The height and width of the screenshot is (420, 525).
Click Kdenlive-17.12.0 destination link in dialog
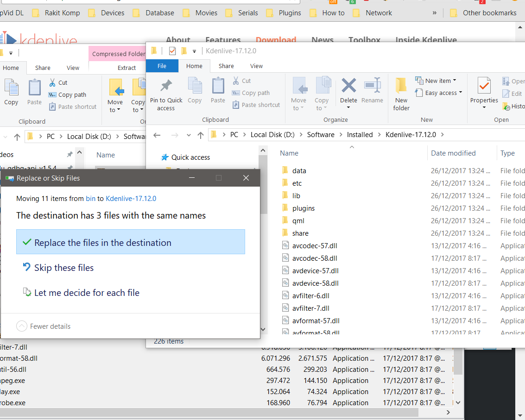131,199
